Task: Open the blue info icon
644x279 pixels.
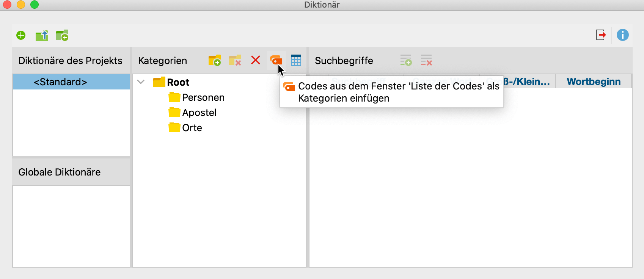Action: (623, 35)
